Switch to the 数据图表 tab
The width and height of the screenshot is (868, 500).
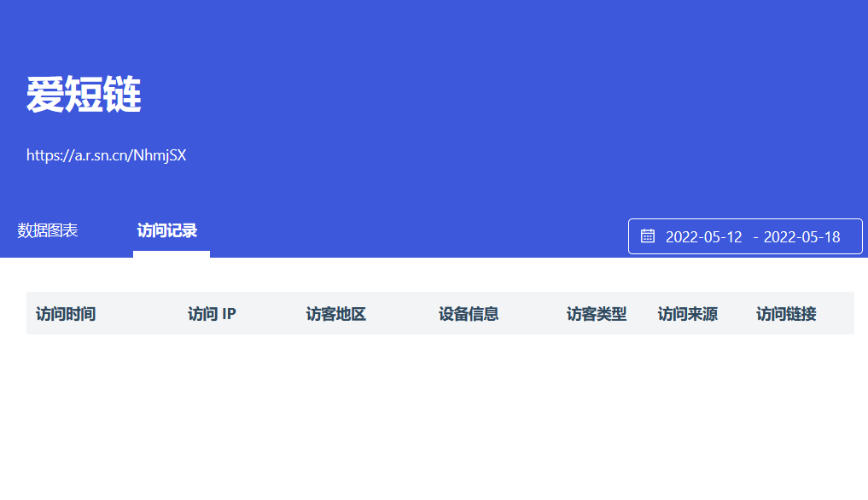click(x=48, y=230)
